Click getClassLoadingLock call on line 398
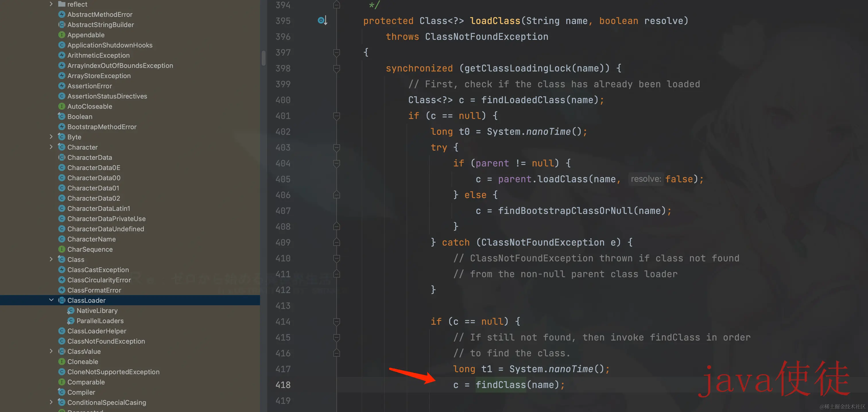 [518, 68]
